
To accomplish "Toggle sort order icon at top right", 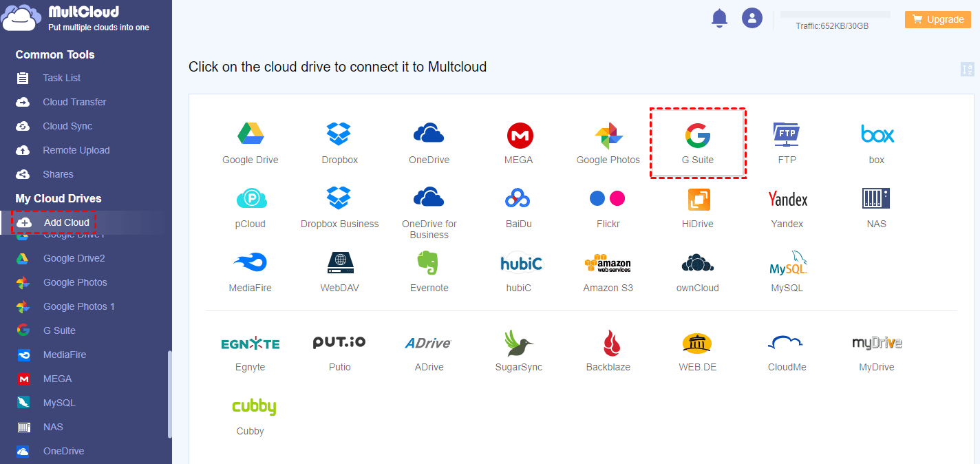I will pos(968,69).
